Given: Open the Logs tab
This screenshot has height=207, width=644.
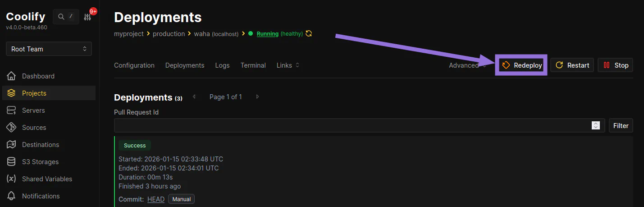Looking at the screenshot, I should [222, 65].
